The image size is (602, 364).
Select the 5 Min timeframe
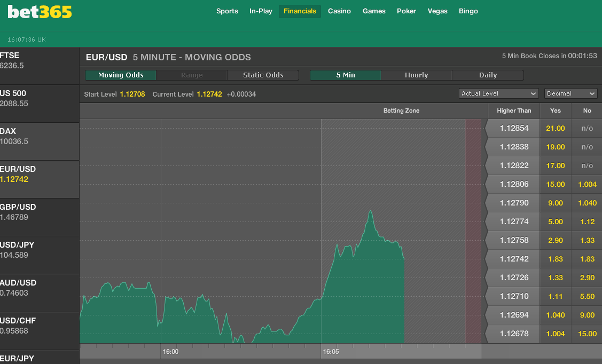click(346, 75)
